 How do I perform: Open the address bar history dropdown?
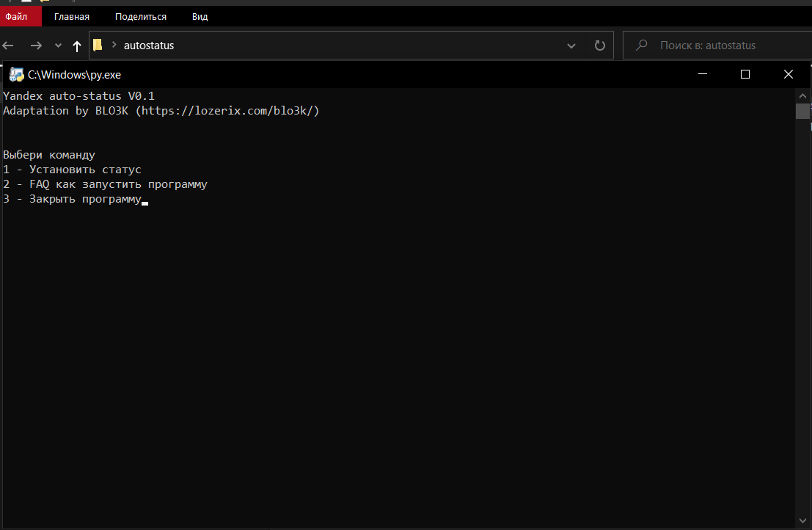(571, 46)
